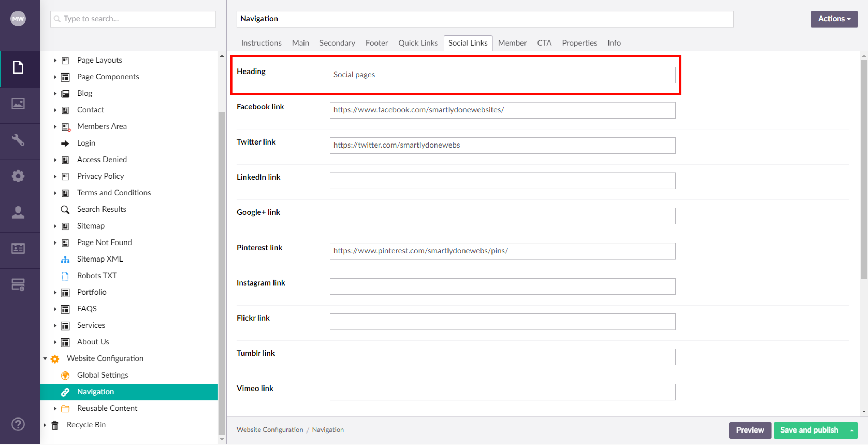
Task: Switch to the Main tab
Action: [x=300, y=43]
